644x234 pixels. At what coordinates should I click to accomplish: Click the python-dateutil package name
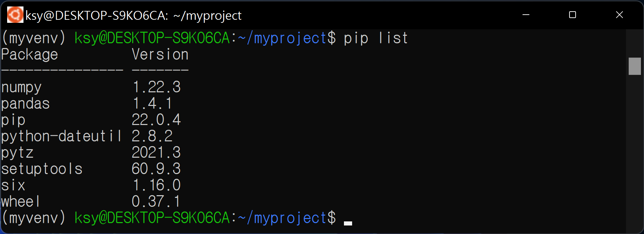pyautogui.click(x=61, y=136)
